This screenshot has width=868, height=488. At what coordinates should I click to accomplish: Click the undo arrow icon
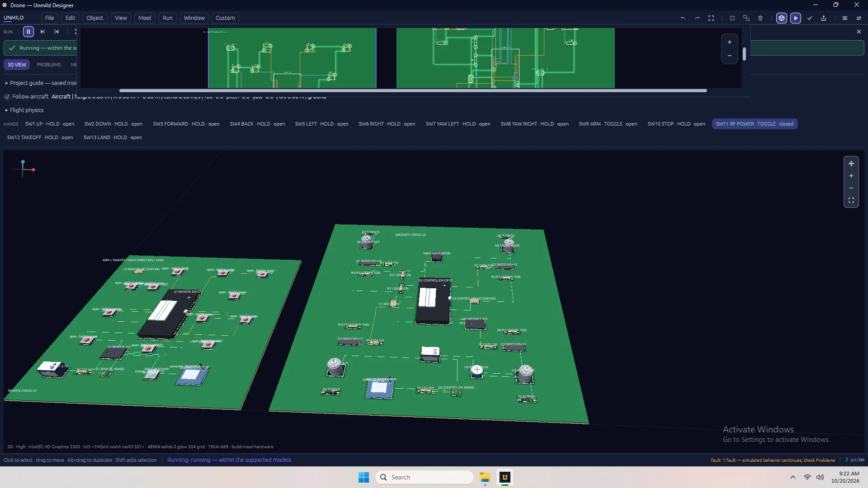click(683, 18)
